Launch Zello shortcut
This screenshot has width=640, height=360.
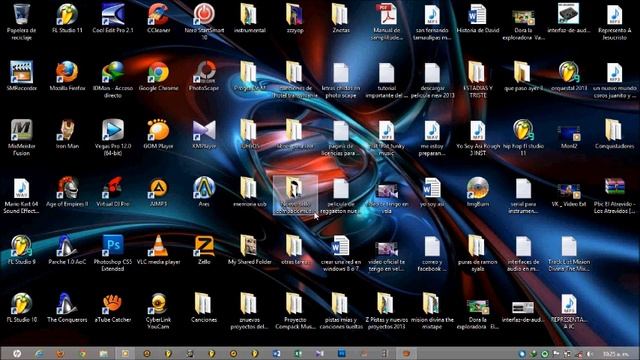(x=204, y=250)
